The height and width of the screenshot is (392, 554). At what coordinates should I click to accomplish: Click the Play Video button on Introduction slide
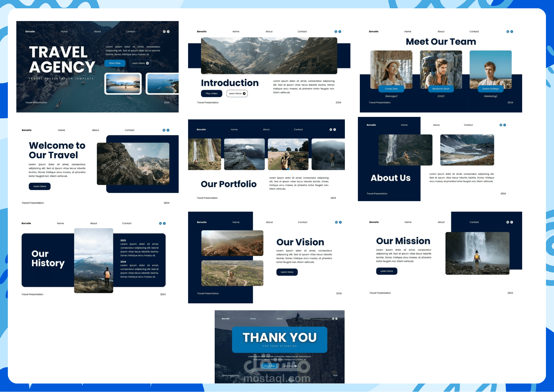point(212,94)
